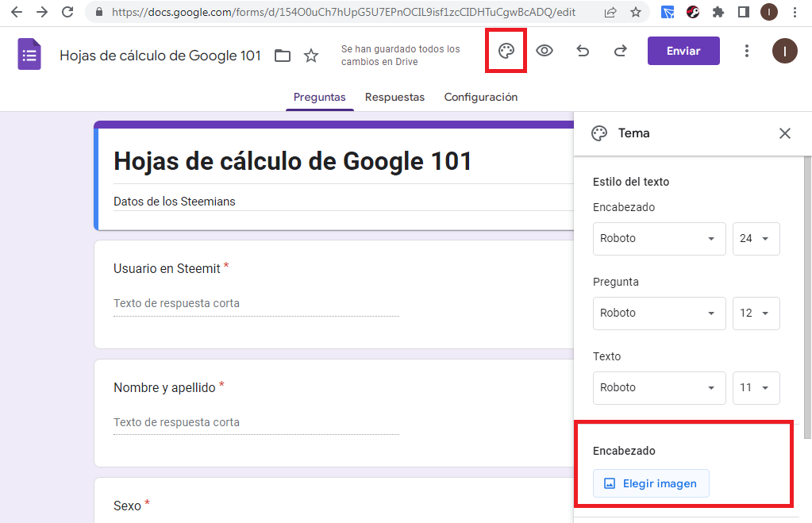
Task: Star the form next to title
Action: tap(310, 56)
